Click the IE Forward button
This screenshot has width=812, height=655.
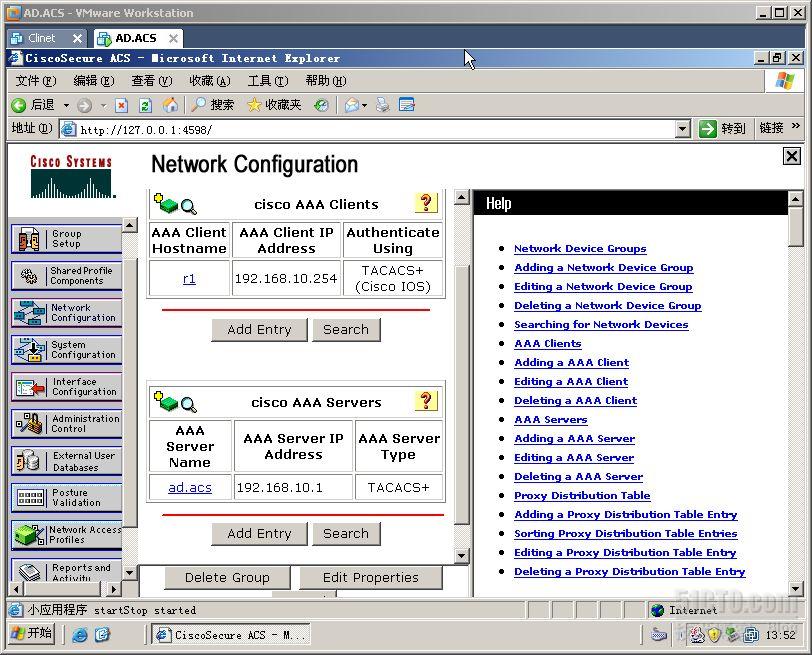point(84,106)
